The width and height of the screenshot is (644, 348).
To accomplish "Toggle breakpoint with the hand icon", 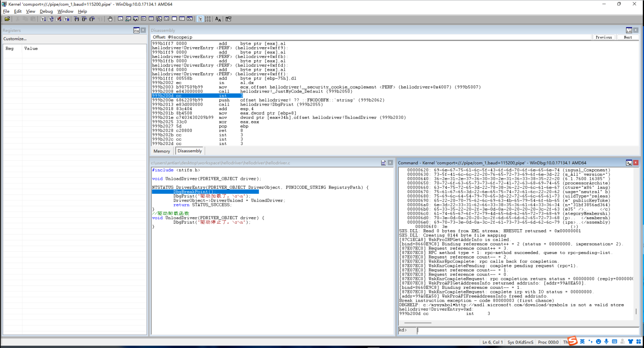I will (x=110, y=19).
